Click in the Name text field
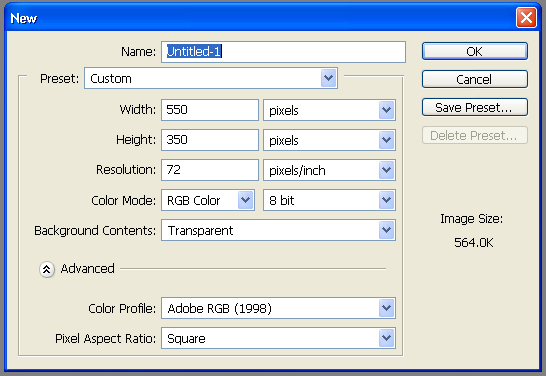Viewport: 546px width, 376px height. tap(283, 52)
